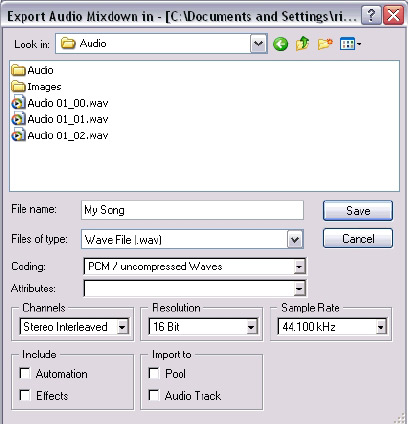The width and height of the screenshot is (408, 424).
Task: Go up one folder level
Action: (x=302, y=44)
